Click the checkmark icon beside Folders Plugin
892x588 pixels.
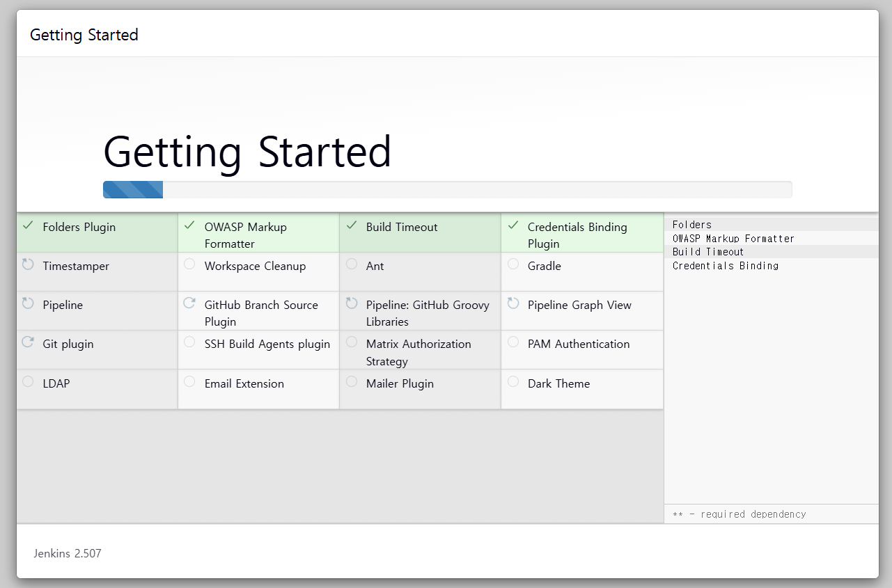28,225
